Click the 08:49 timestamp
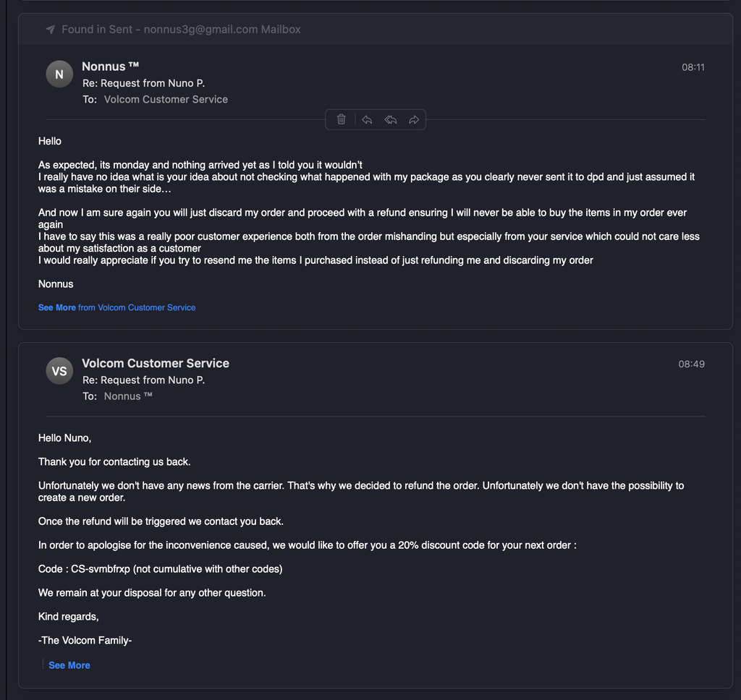 (691, 364)
